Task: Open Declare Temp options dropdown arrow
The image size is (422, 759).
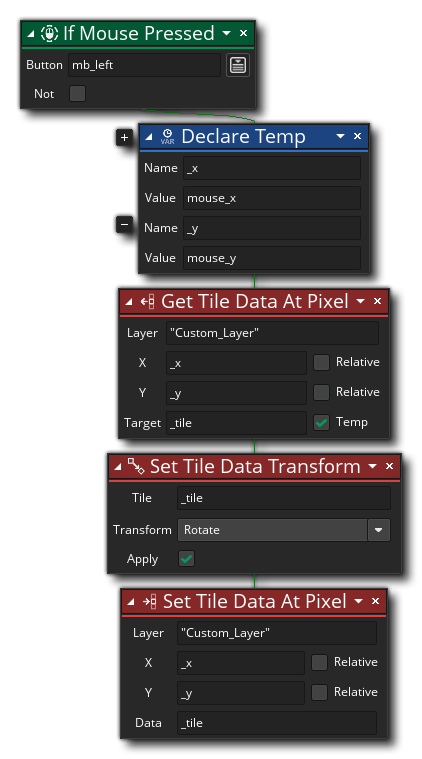Action: pos(340,137)
